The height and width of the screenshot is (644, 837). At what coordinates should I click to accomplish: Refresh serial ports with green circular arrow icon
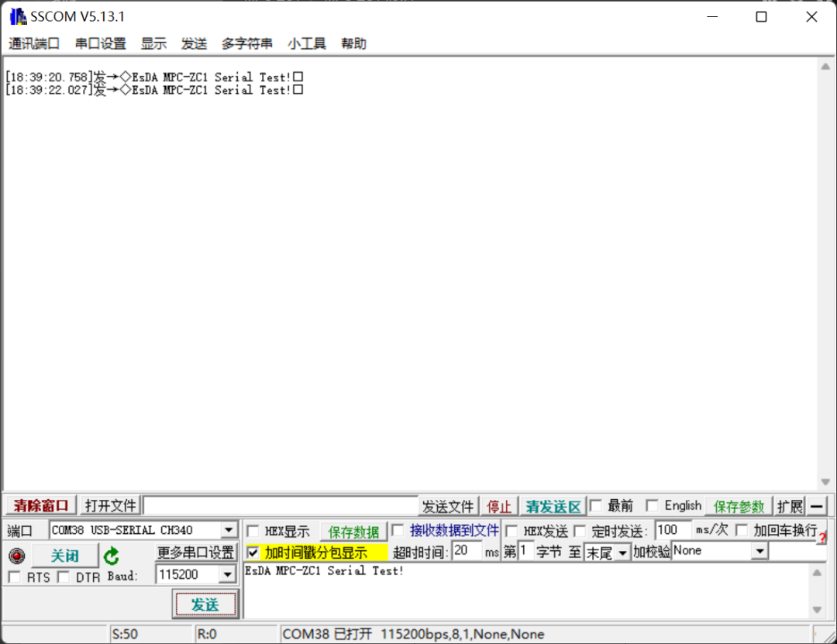[111, 554]
